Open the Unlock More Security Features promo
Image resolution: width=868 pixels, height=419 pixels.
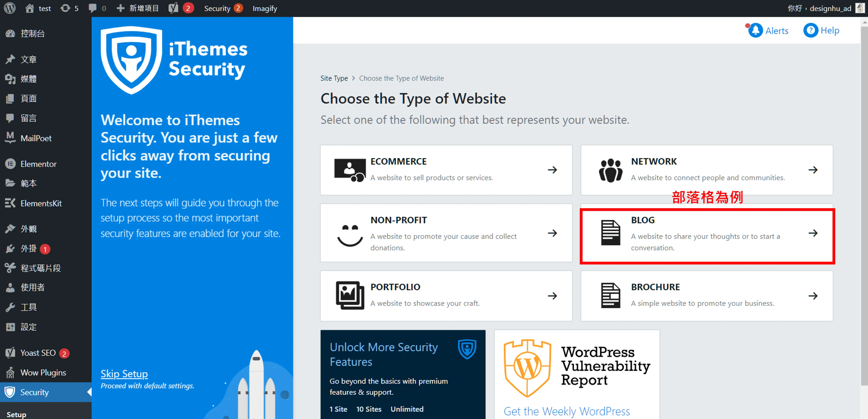[403, 375]
